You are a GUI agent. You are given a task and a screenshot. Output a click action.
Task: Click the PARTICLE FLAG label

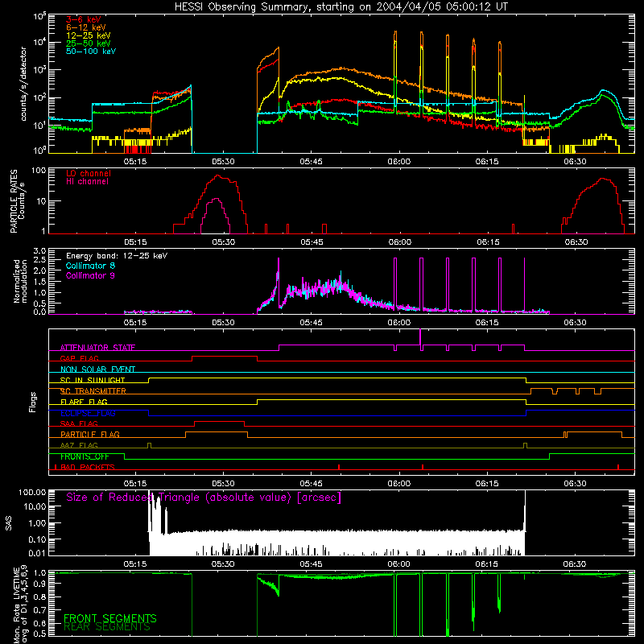pos(90,435)
